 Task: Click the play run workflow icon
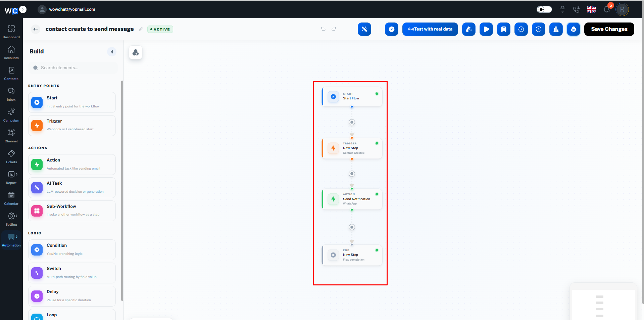point(486,29)
